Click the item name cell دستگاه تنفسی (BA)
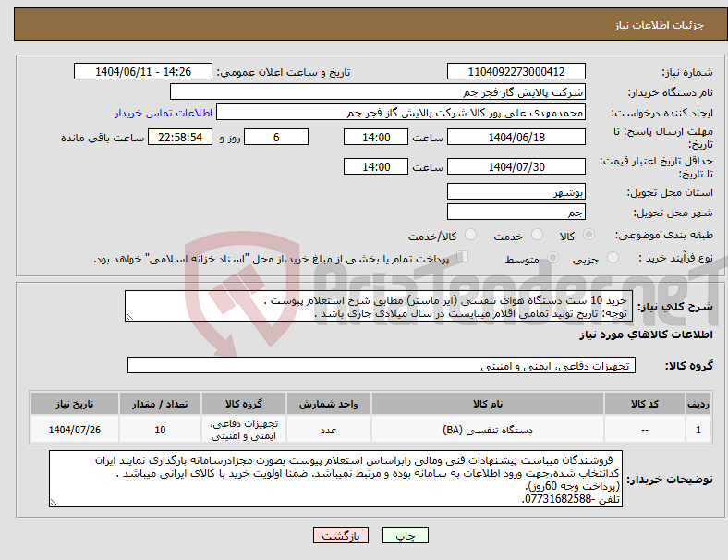This screenshot has height=560, width=728. pyautogui.click(x=488, y=430)
